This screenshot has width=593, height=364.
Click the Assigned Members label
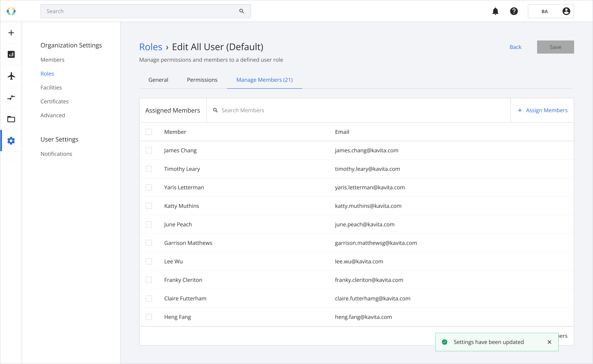pos(173,110)
